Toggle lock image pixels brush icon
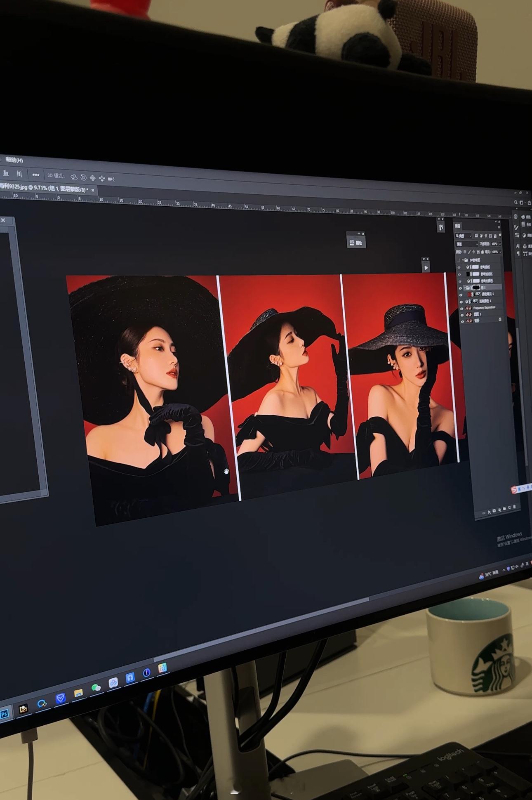The height and width of the screenshot is (800, 532). [469, 251]
